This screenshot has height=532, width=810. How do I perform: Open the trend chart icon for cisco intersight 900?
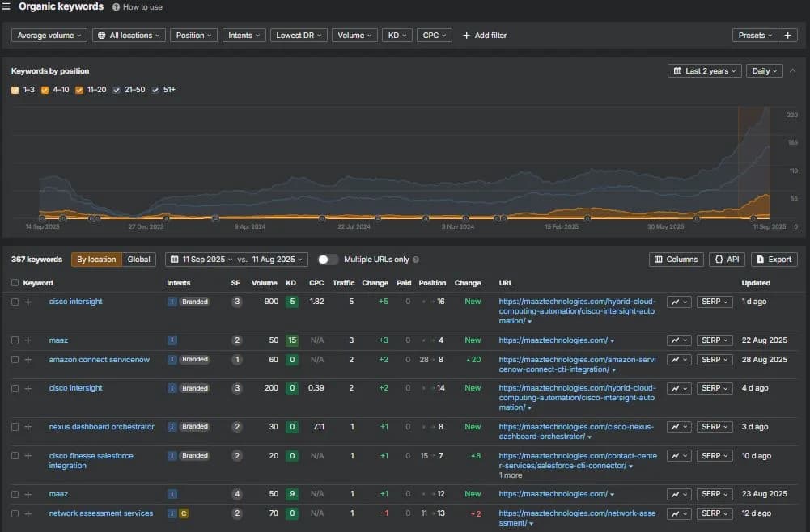click(679, 302)
